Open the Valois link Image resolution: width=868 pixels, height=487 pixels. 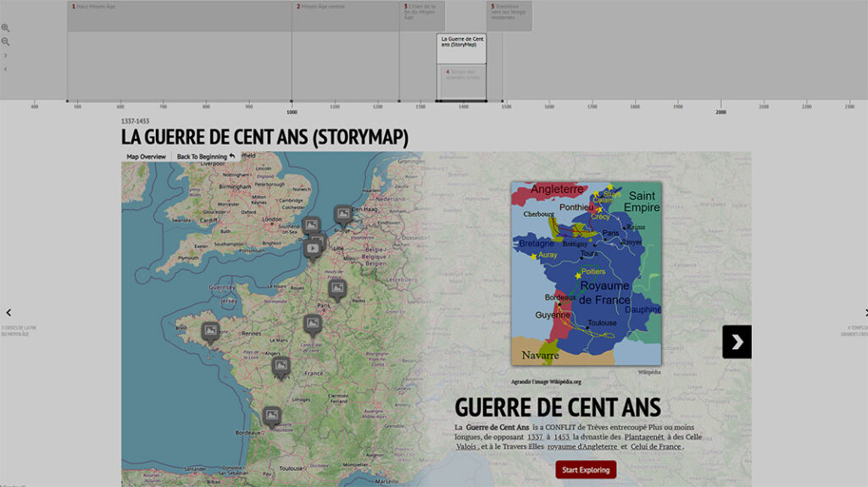coord(466,446)
